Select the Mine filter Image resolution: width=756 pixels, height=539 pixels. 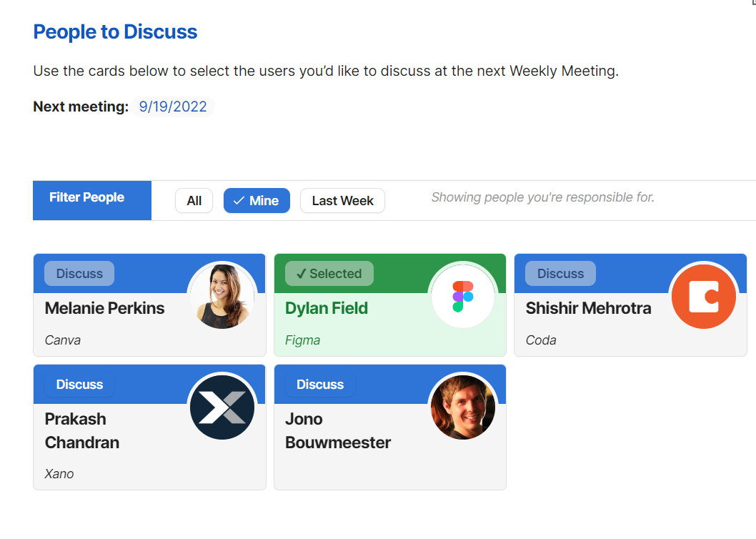click(257, 201)
